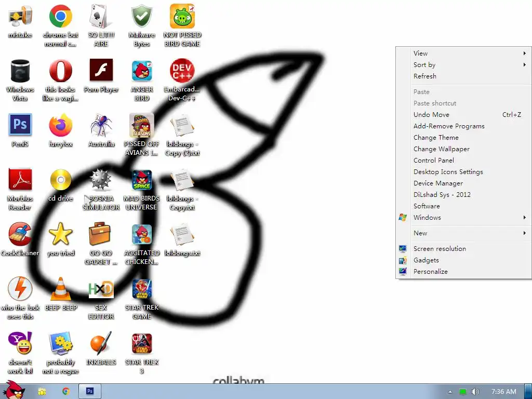Viewport: 532px width, 399px height.
Task: Select the red Opera browser desktop icon
Action: click(60, 80)
